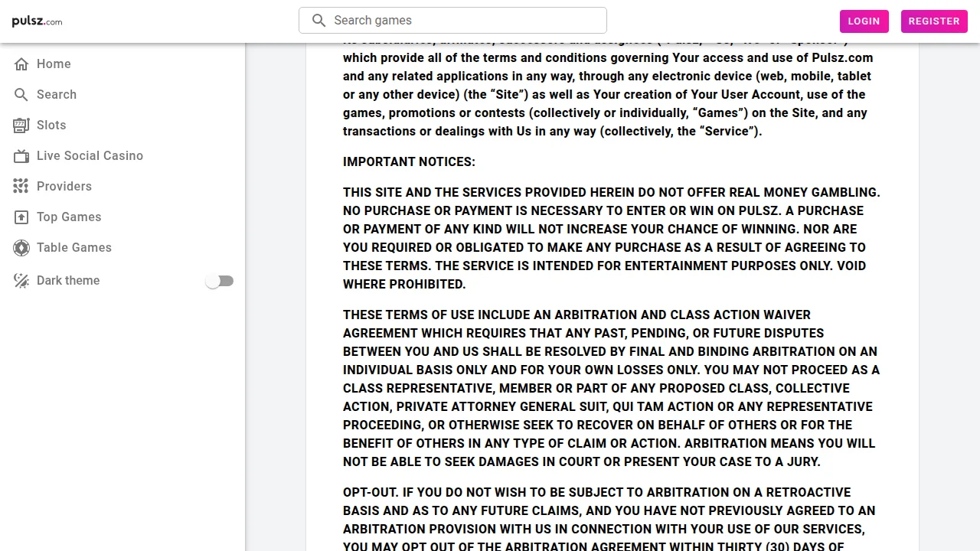Click the pulsz.com logo
Viewport: 980px width, 551px height.
pos(37,21)
